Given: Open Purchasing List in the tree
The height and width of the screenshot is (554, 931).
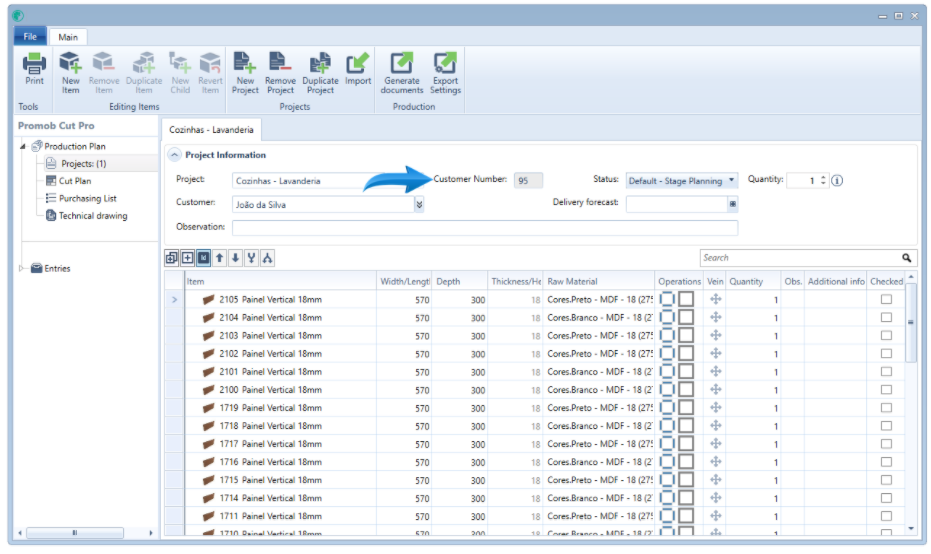Looking at the screenshot, I should pyautogui.click(x=87, y=198).
